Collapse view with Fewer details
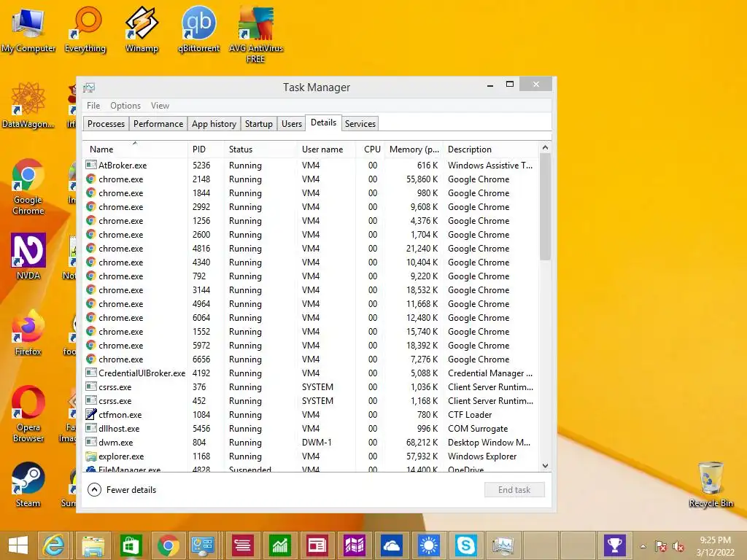Image resolution: width=747 pixels, height=560 pixels. (x=122, y=489)
